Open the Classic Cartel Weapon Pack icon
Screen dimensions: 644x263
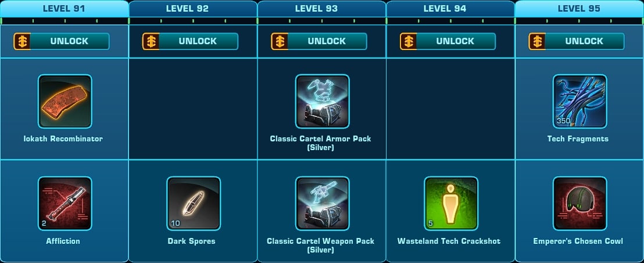[323, 204]
